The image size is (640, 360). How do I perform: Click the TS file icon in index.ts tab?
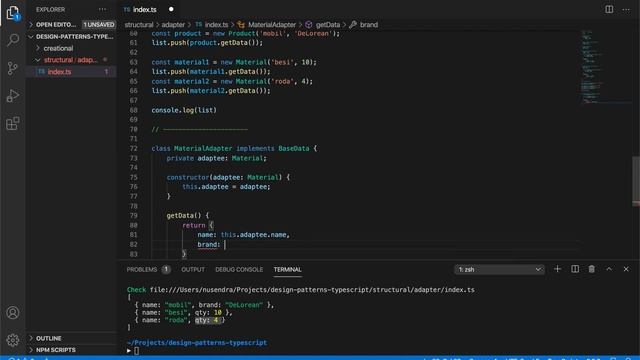(x=127, y=9)
